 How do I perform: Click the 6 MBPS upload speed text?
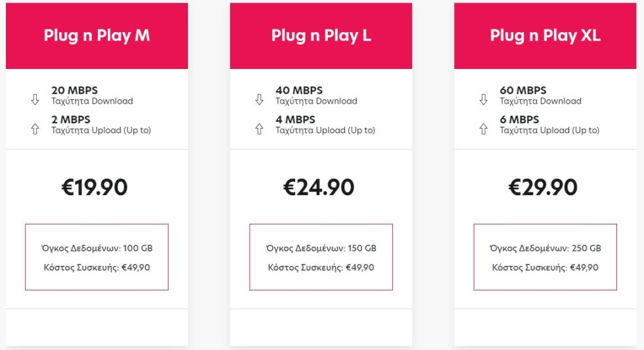click(x=519, y=120)
